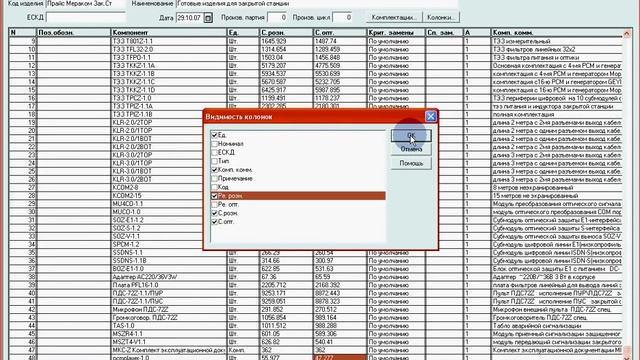
Task: Open help via the Помощь button
Action: click(x=411, y=163)
